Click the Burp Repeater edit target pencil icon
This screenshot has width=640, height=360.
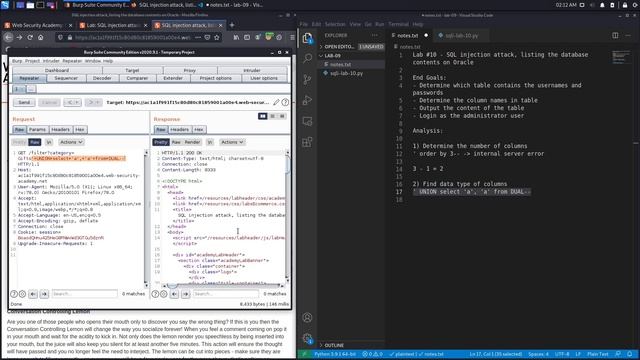[x=276, y=102]
